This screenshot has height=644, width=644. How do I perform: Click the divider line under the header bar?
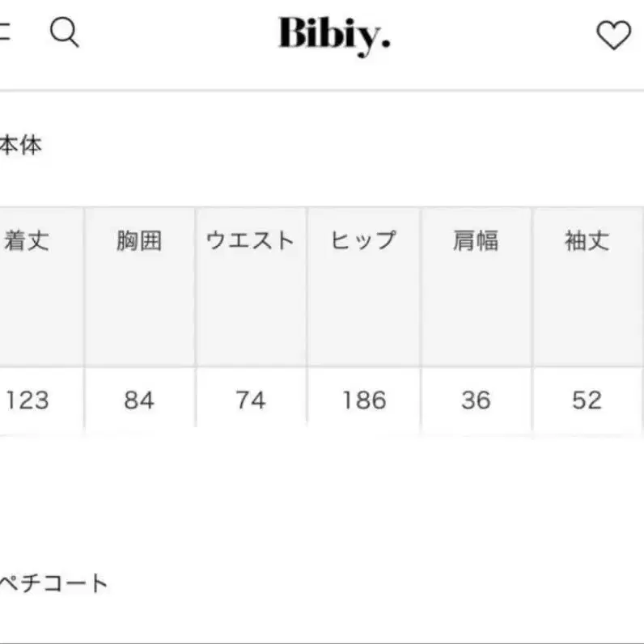[322, 90]
